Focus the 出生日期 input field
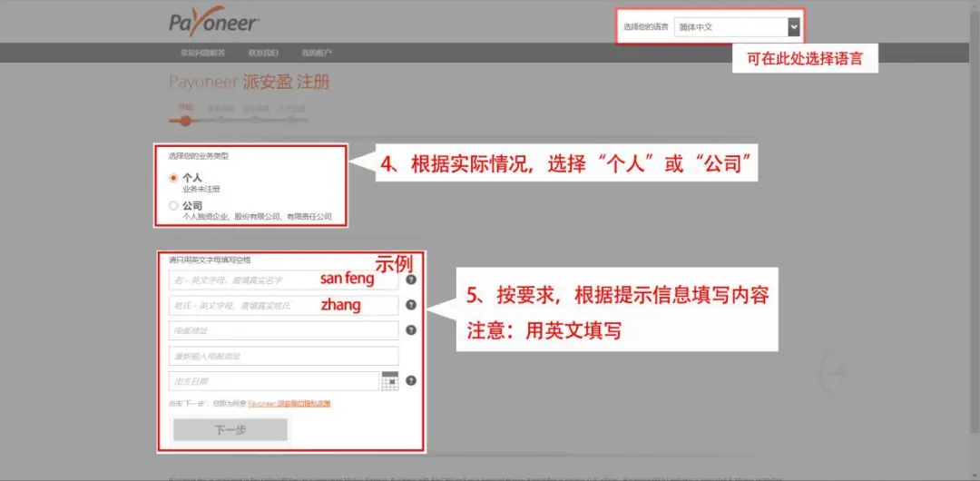 [x=274, y=381]
